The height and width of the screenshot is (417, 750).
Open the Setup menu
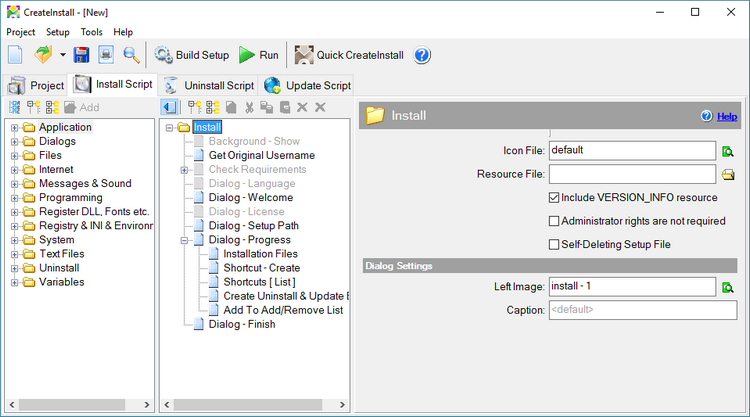(57, 32)
